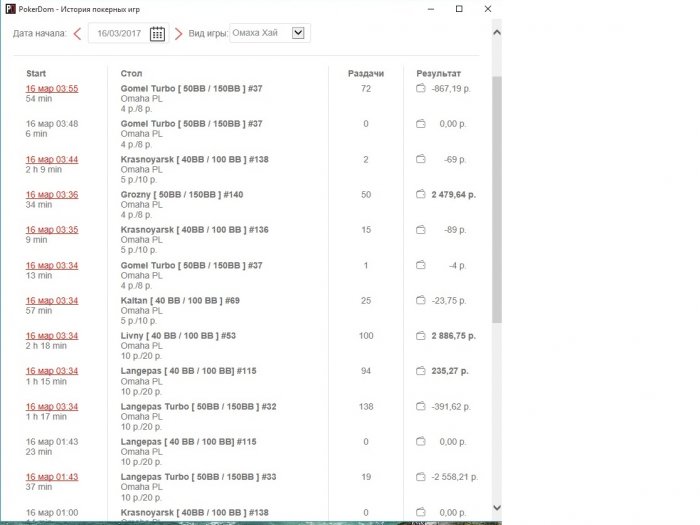This screenshot has width=700, height=525.
Task: Maximize the PokerDom history window
Action: coord(459,9)
